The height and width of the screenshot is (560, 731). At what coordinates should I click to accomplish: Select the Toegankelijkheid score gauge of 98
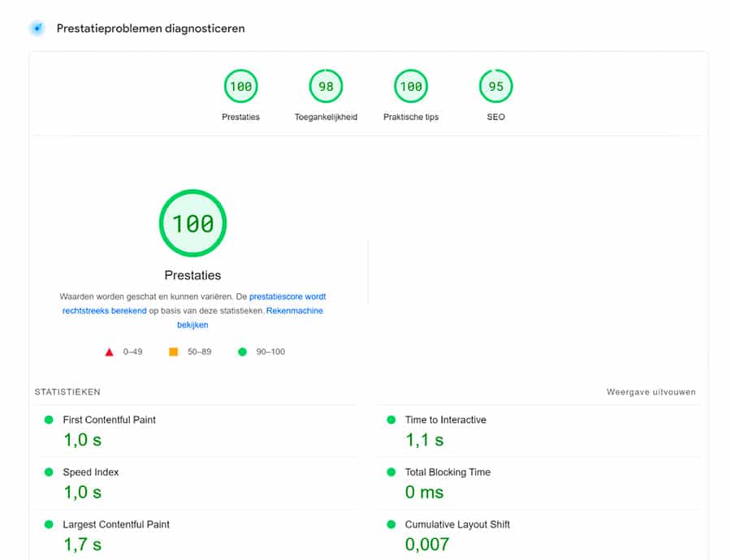326,87
